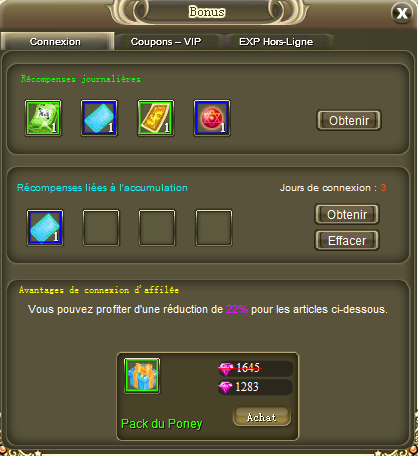This screenshot has height=456, width=418.
Task: Click the Pack du Poney gift box icon
Action: [x=142, y=376]
